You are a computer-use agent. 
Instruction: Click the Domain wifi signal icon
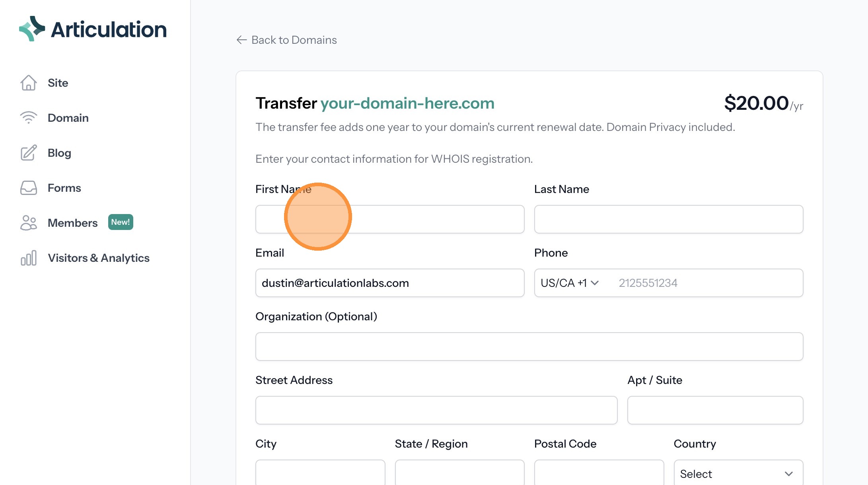click(29, 118)
